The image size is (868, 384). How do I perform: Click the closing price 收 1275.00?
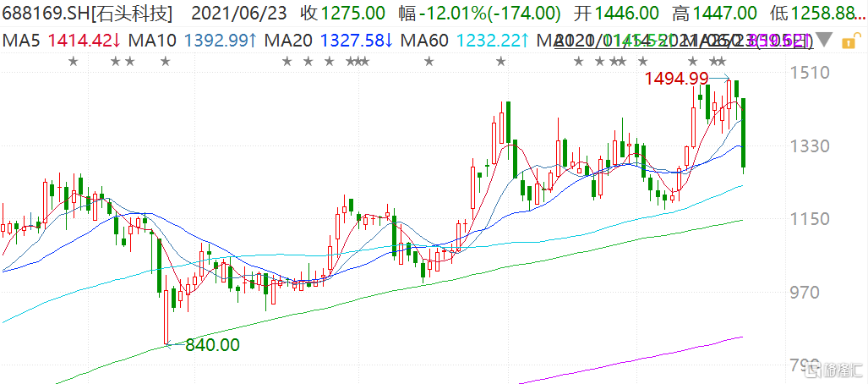tap(344, 12)
